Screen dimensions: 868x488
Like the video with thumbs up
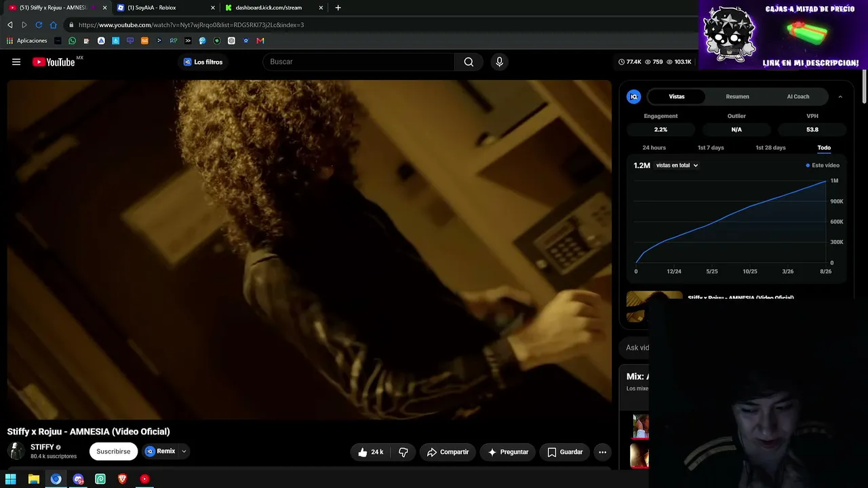coord(370,452)
